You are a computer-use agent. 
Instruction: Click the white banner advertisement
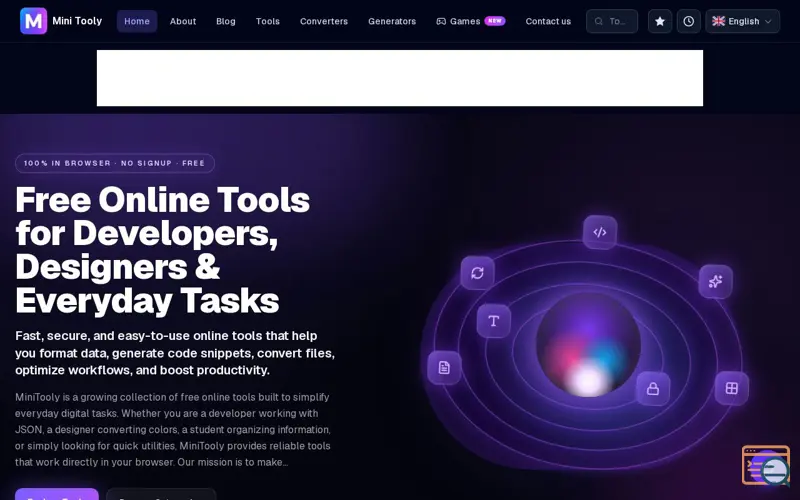pos(400,78)
